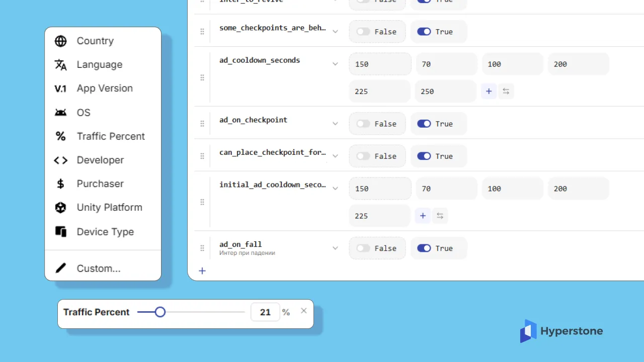
Task: Click the pencil icon beside Custom...
Action: tap(60, 268)
